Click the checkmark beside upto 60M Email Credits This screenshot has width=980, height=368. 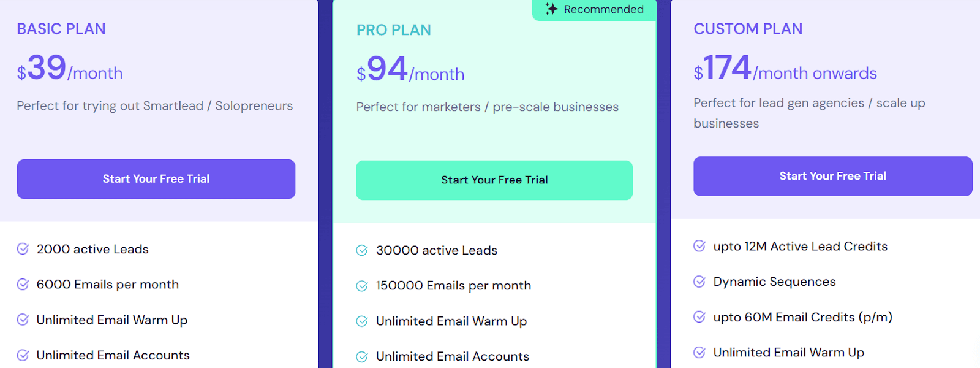tap(699, 317)
